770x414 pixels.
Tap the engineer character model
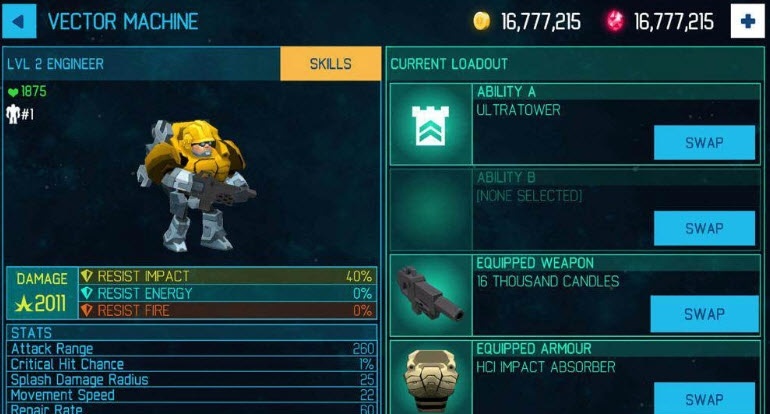(x=195, y=185)
